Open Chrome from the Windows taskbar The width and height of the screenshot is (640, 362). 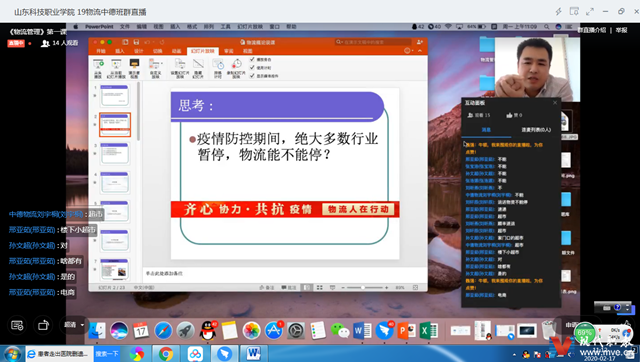point(166,353)
